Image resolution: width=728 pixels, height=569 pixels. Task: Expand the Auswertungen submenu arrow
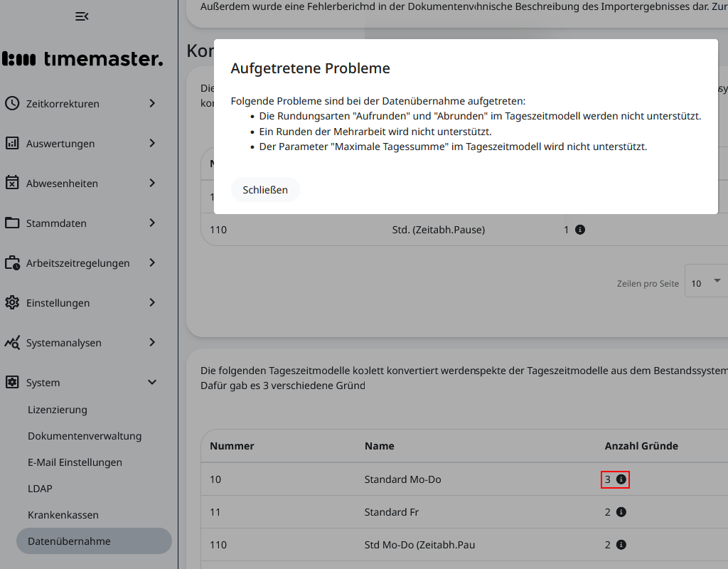pos(151,143)
